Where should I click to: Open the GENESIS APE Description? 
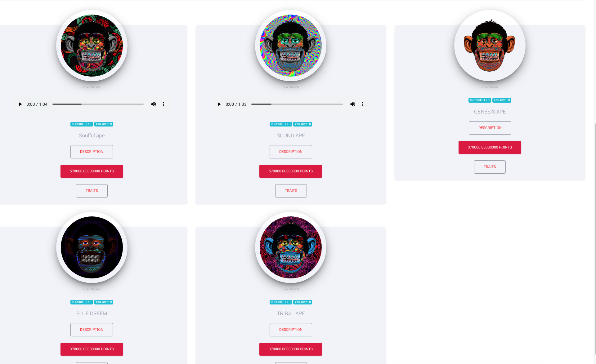(490, 128)
